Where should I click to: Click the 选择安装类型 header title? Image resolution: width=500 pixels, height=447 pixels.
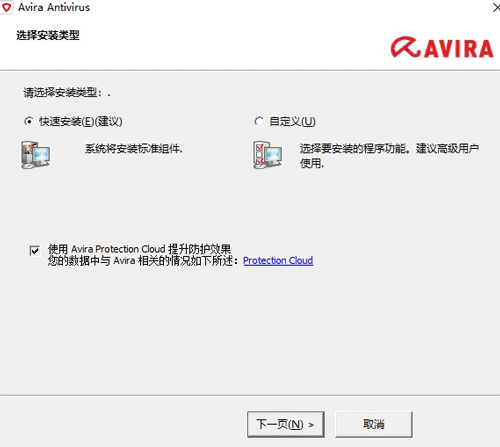48,35
